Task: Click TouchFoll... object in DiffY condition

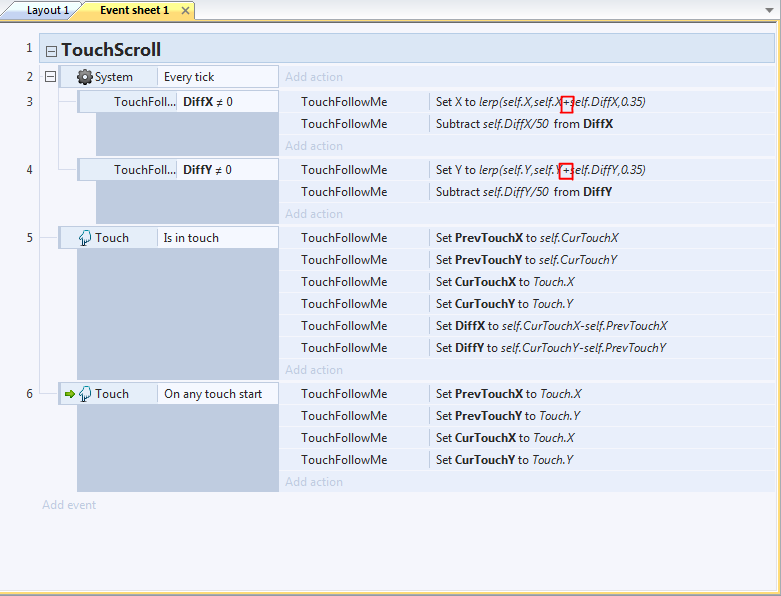Action: pyautogui.click(x=144, y=170)
